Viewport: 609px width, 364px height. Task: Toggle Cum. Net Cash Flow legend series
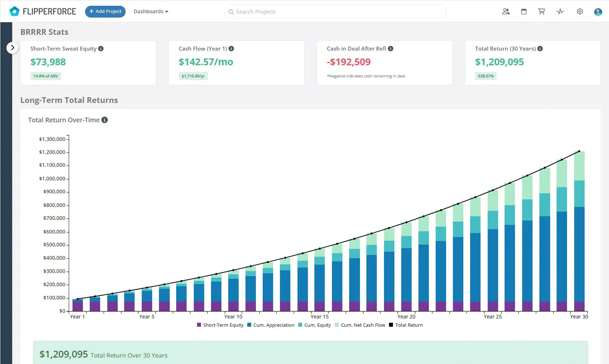[360, 325]
